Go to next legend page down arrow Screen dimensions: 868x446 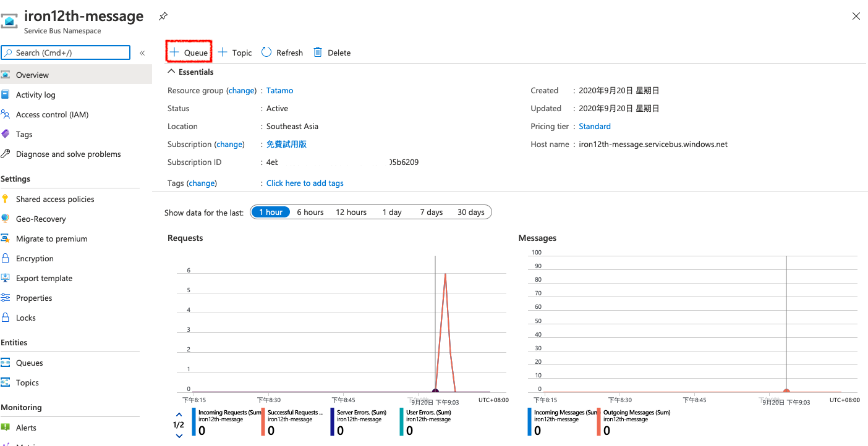[x=179, y=435]
